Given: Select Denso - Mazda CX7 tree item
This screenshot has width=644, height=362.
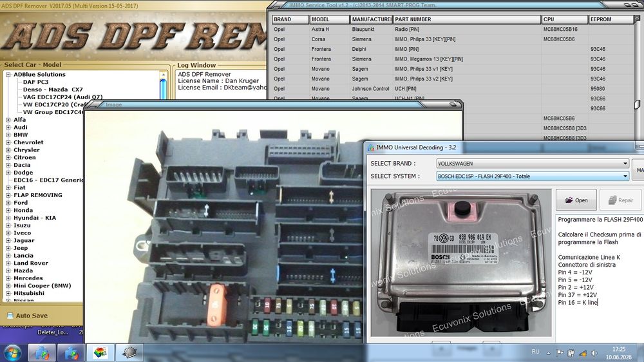Looking at the screenshot, I should click(53, 89).
